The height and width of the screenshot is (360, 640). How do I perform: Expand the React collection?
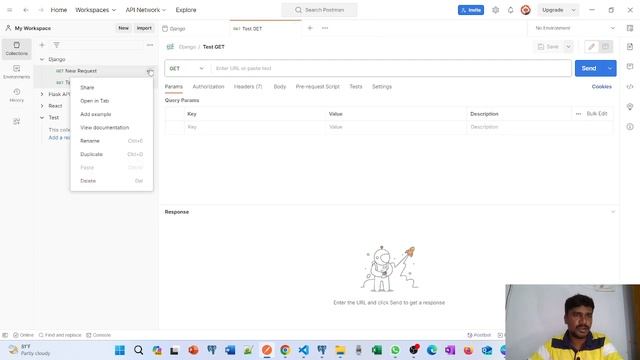pos(42,106)
